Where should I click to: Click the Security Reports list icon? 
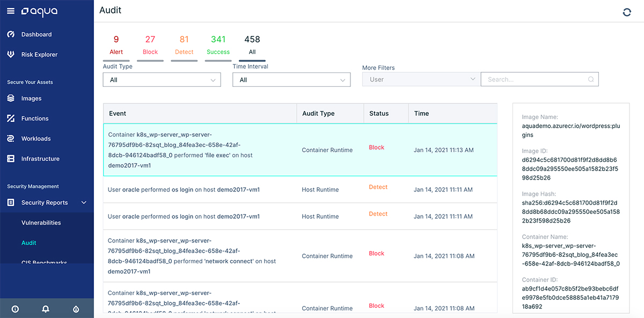coord(11,203)
